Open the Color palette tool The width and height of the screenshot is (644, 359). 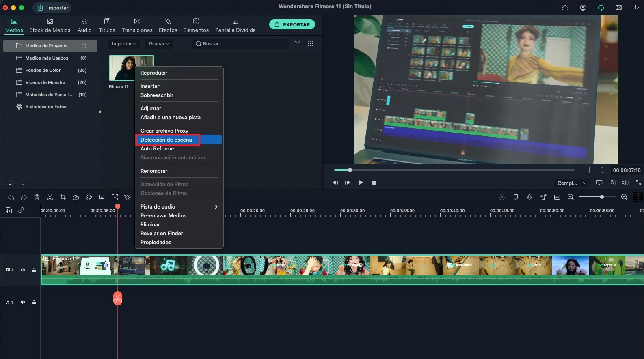point(89,197)
